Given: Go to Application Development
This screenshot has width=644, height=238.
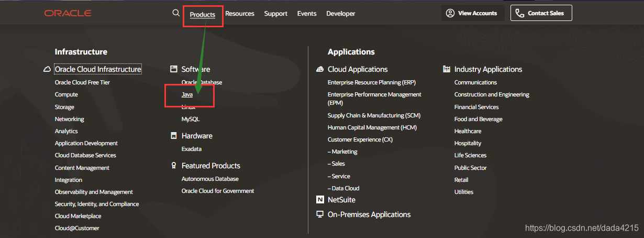Looking at the screenshot, I should point(86,143).
